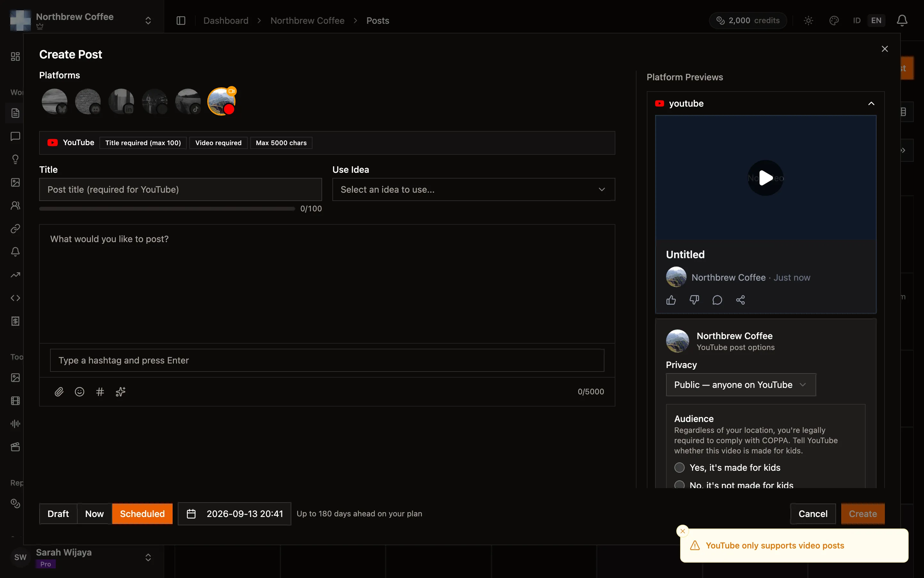Open the media image icon under Workspace sidebar
This screenshot has height=578, width=924.
click(x=15, y=182)
